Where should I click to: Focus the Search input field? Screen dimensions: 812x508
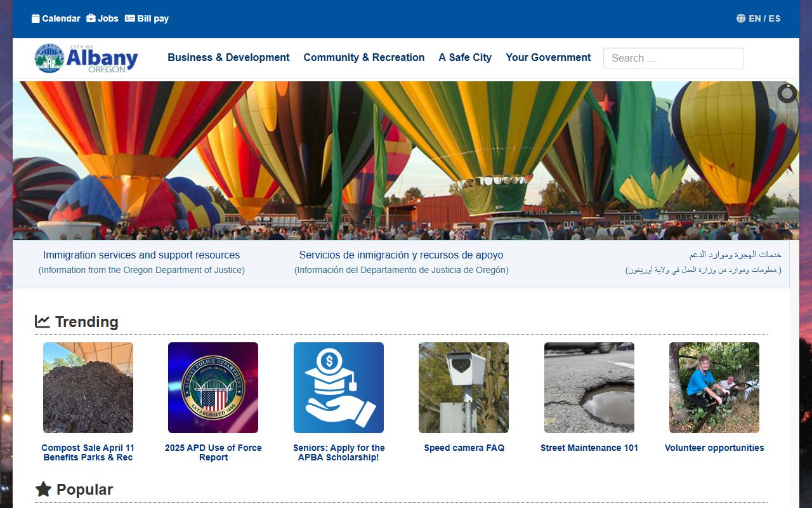pos(673,58)
